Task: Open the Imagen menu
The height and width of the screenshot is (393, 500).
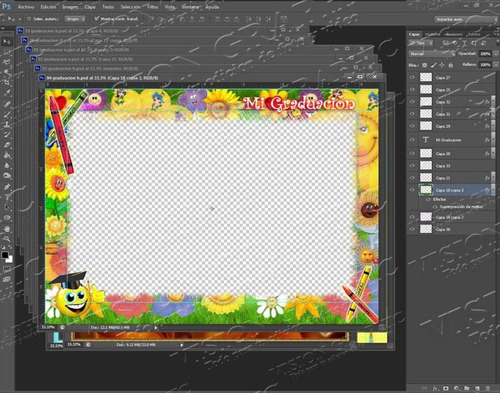Action: point(70,7)
